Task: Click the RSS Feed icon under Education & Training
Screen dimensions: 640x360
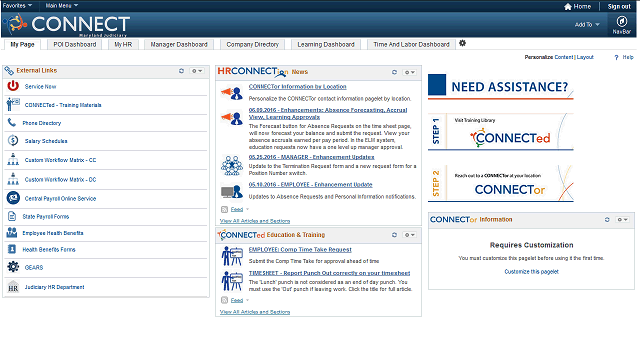Action: [x=224, y=300]
